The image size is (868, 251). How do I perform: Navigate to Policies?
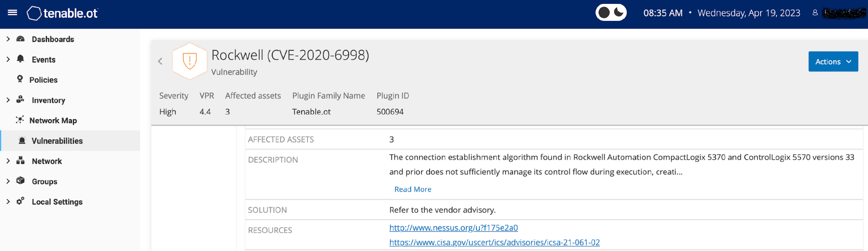43,80
